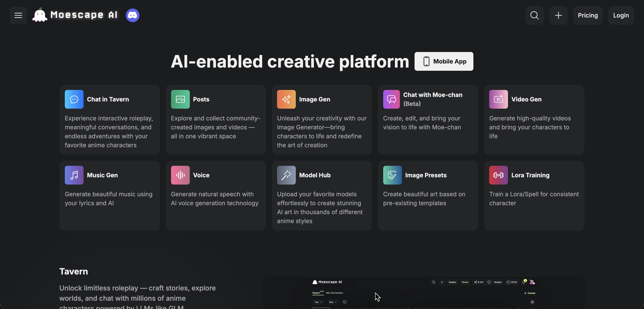This screenshot has height=309, width=644.
Task: Click the "AI-enabled creative platform" headline
Action: point(290,61)
